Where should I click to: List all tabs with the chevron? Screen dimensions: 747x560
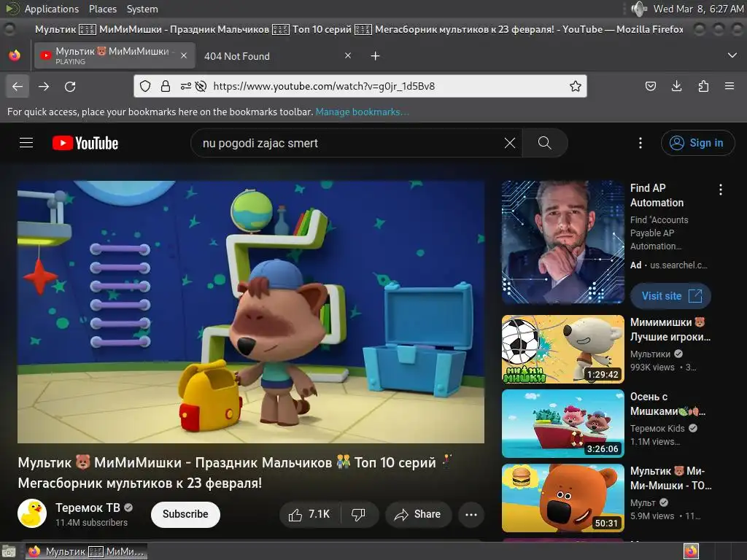pyautogui.click(x=732, y=55)
